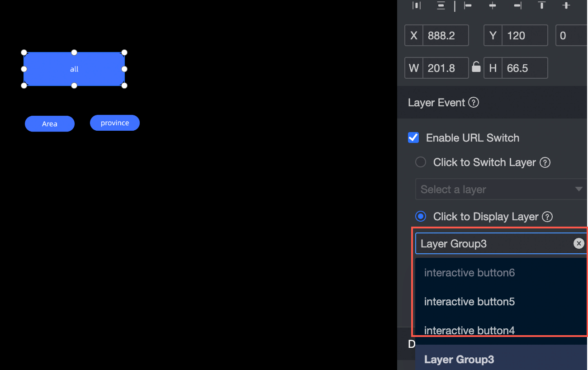Clear the Layer Group3 selection
588x370 pixels.
tap(579, 244)
